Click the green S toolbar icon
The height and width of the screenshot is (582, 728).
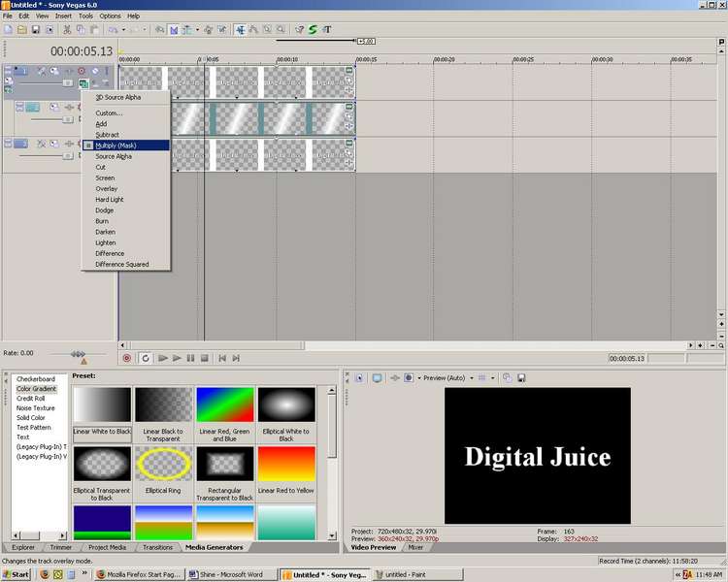point(313,30)
